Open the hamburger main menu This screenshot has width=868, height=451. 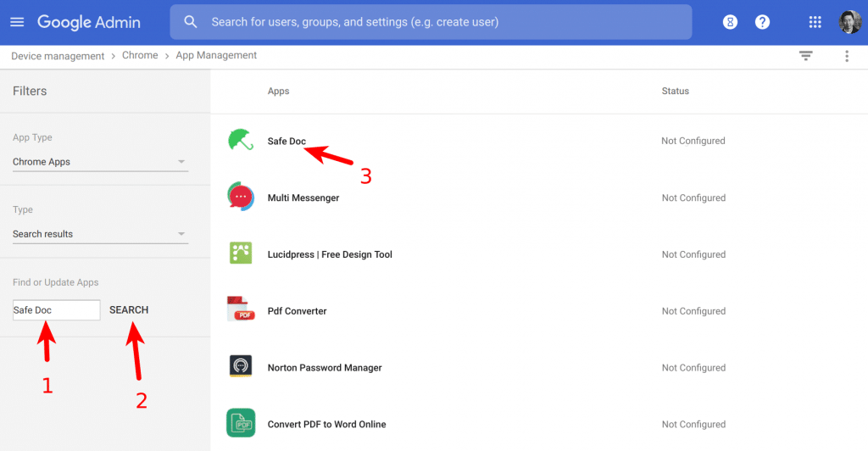[x=17, y=22]
